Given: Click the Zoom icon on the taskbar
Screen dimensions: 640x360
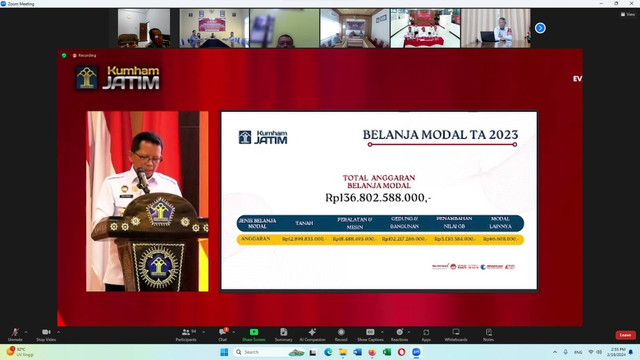Looking at the screenshot, I should 416,352.
